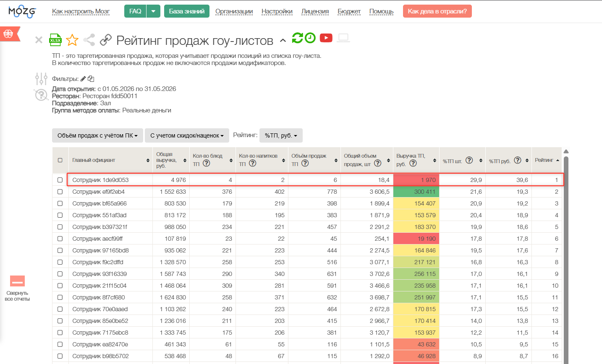Open the Бюджет menu item
This screenshot has height=364, width=602.
click(x=349, y=11)
